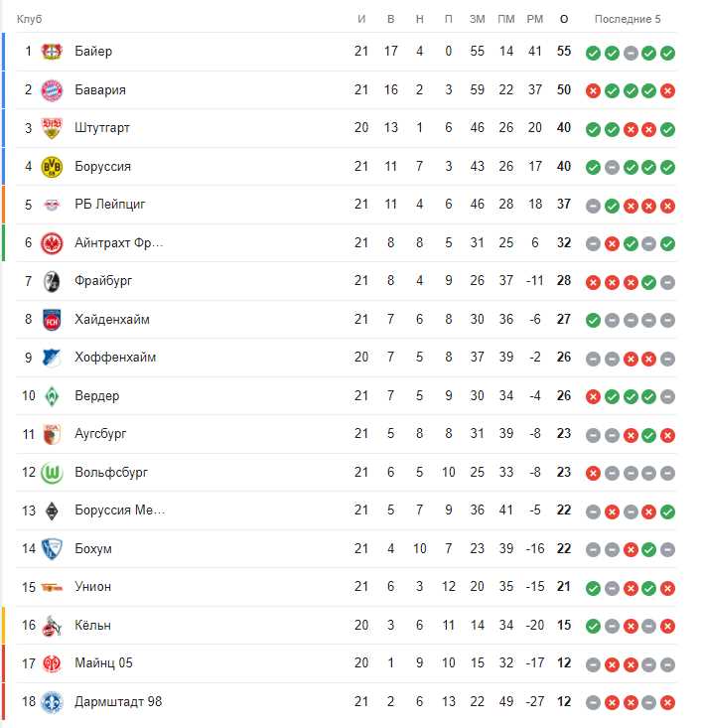
Task: Click the О points column header
Action: coord(564,19)
